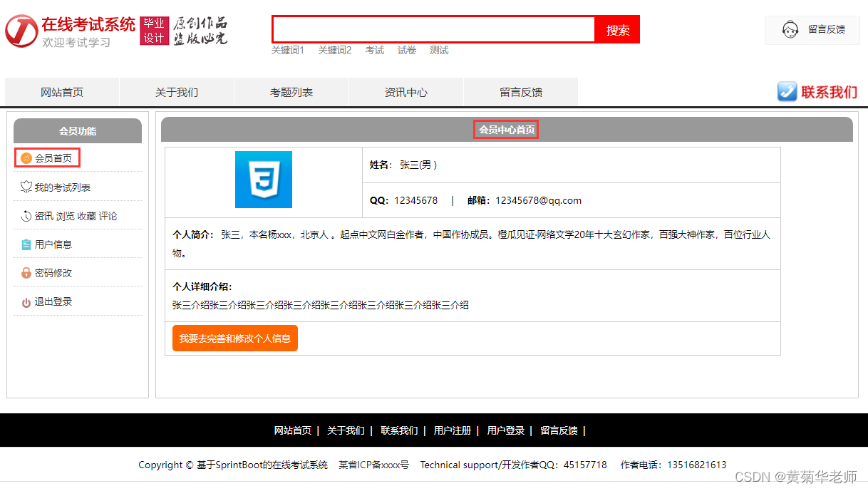Click the author phone 13516821613

697,465
